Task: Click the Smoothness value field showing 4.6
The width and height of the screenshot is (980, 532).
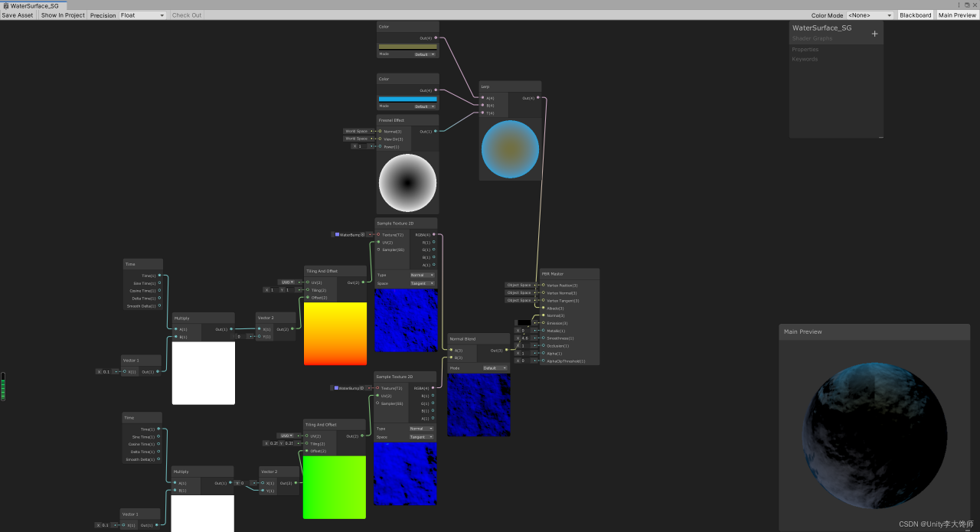Action: tap(524, 338)
